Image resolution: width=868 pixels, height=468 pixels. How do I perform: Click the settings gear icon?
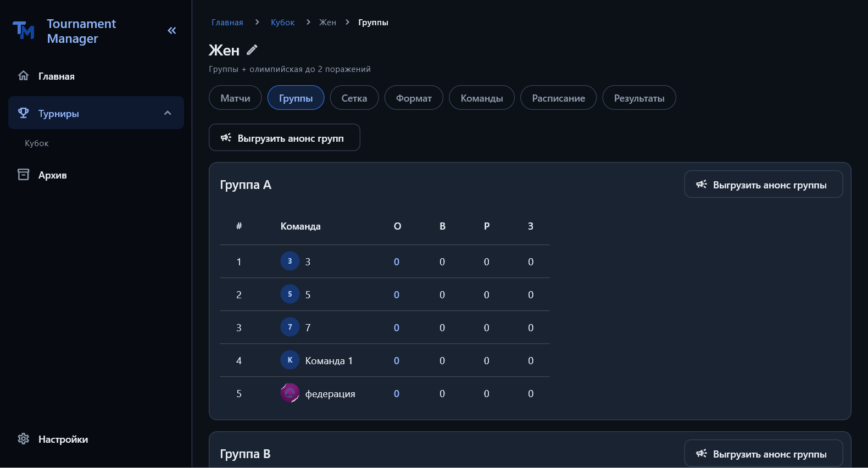coord(23,439)
